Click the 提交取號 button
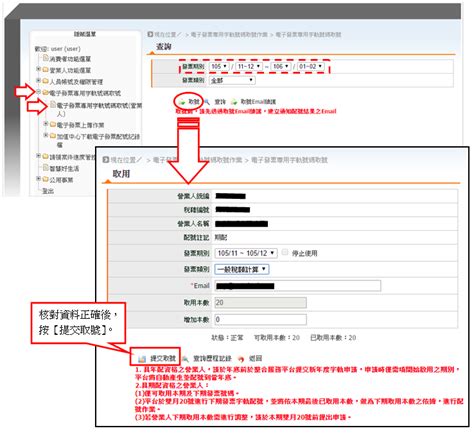 pyautogui.click(x=156, y=358)
